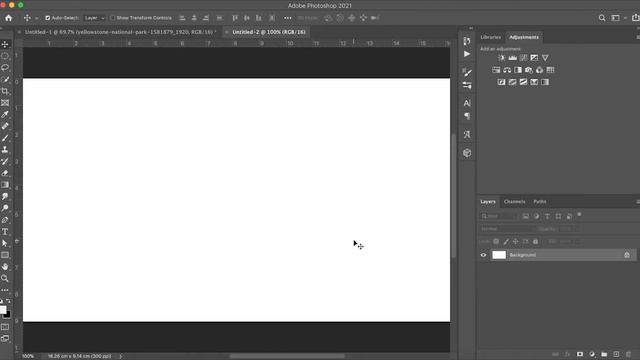
Task: Select the Lasso tool
Action: pyautogui.click(x=5, y=67)
